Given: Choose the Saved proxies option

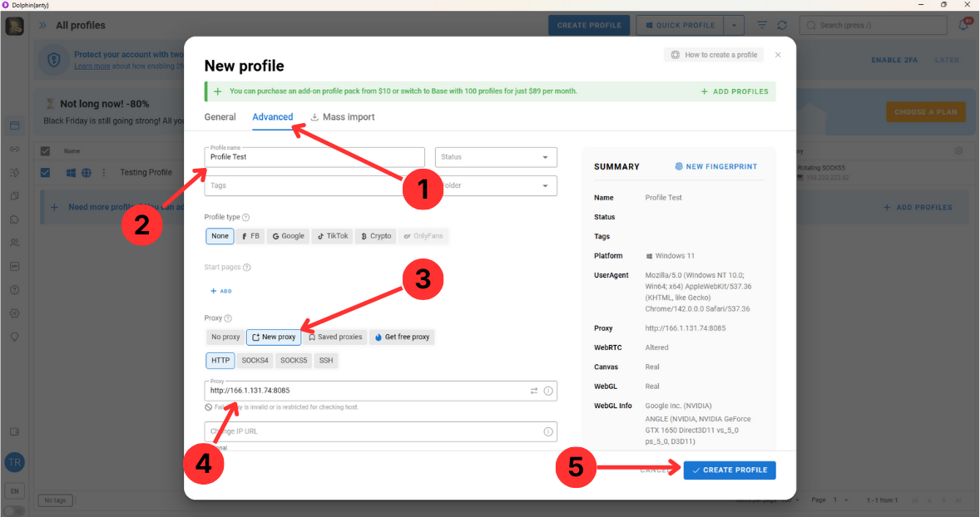Looking at the screenshot, I should (x=335, y=337).
